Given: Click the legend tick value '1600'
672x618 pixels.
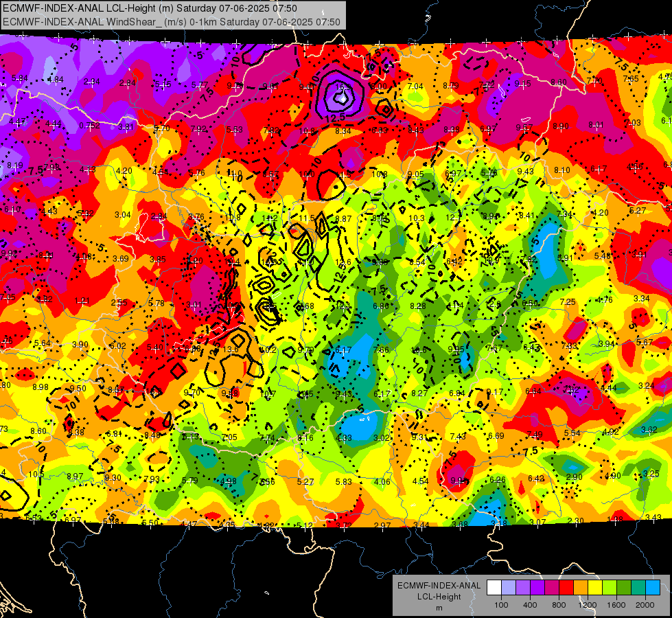Looking at the screenshot, I should pos(616,605).
